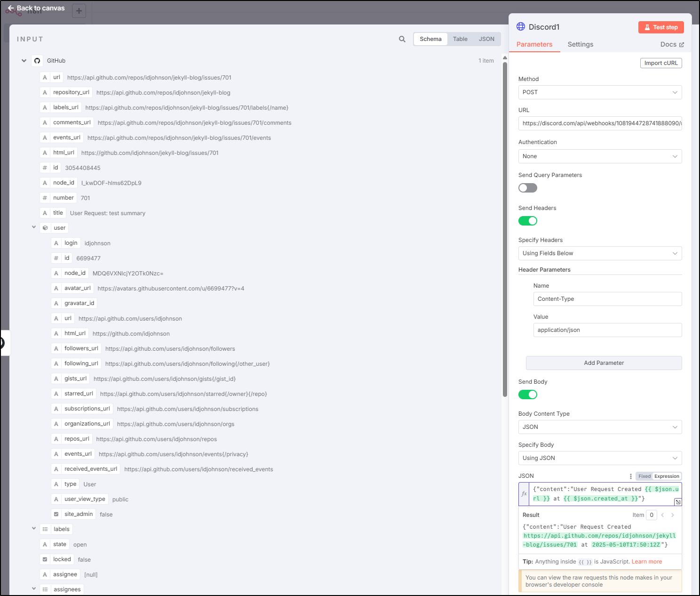This screenshot has width=700, height=596.
Task: Switch to the Schema view tab
Action: 430,39
